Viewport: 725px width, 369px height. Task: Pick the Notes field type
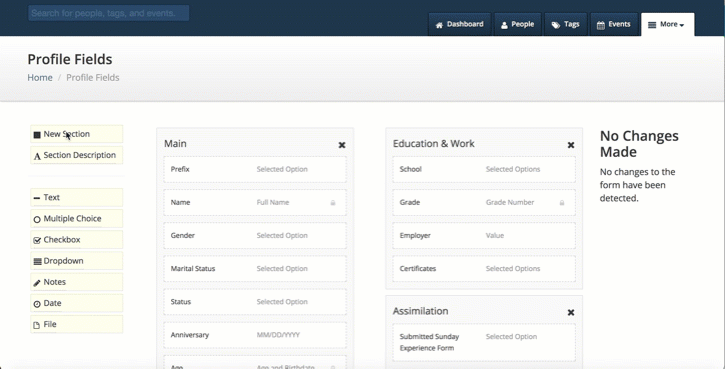[77, 282]
